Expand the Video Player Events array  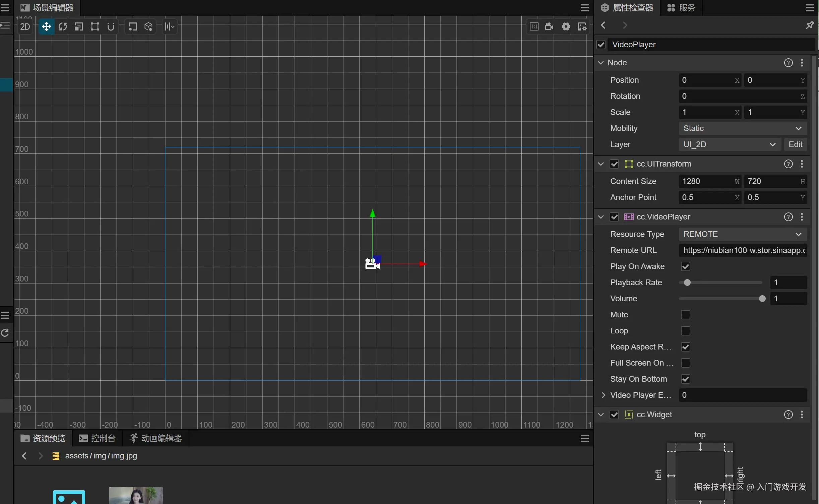point(604,395)
